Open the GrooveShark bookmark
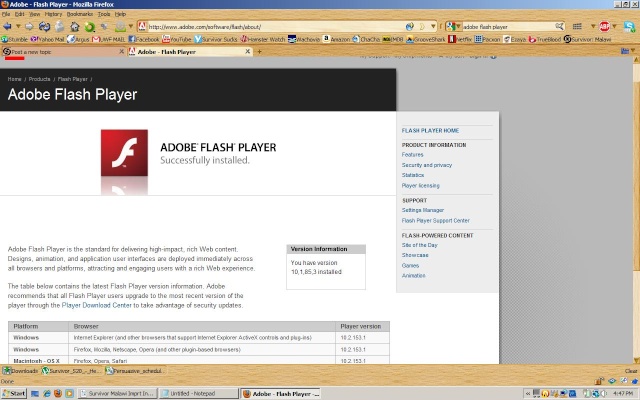The image size is (640, 400). point(426,39)
